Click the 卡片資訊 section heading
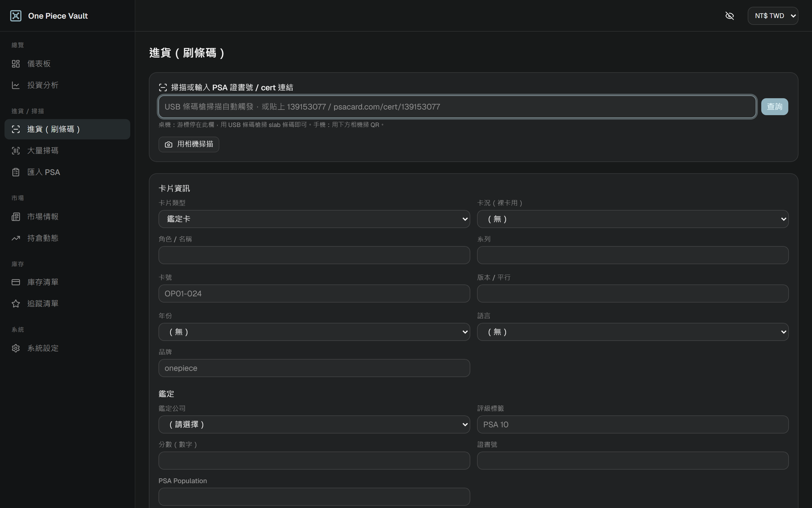The width and height of the screenshot is (812, 508). pyautogui.click(x=174, y=189)
